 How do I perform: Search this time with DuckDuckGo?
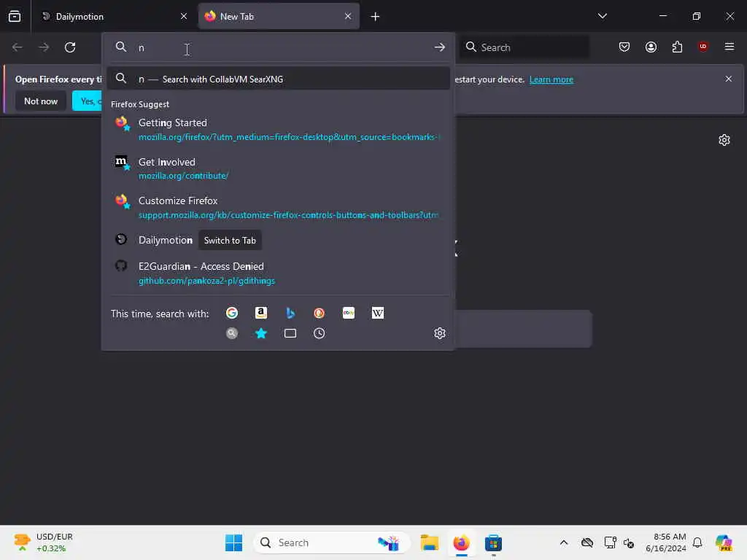320,313
